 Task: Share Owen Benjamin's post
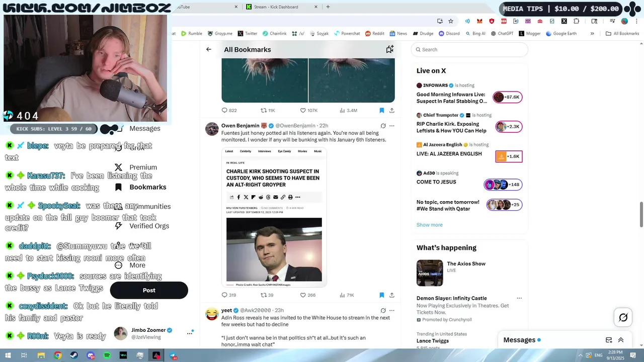pos(391,295)
